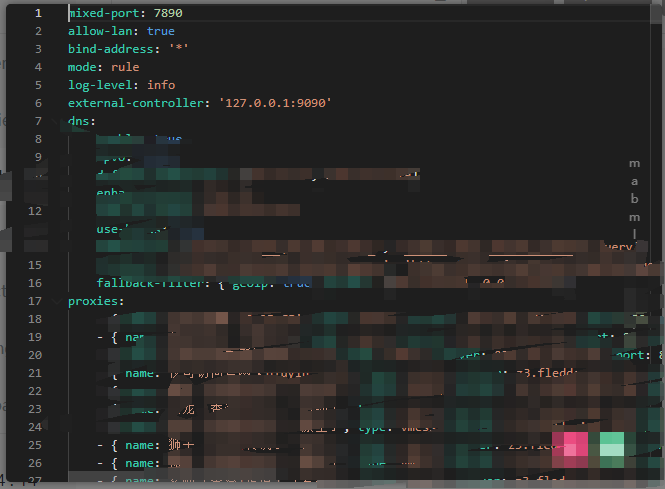
Task: Click the fallback-filter key on line 16
Action: pos(150,283)
